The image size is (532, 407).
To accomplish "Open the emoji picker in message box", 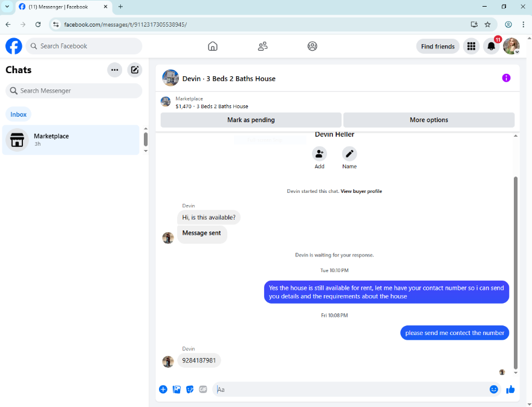I will 494,389.
